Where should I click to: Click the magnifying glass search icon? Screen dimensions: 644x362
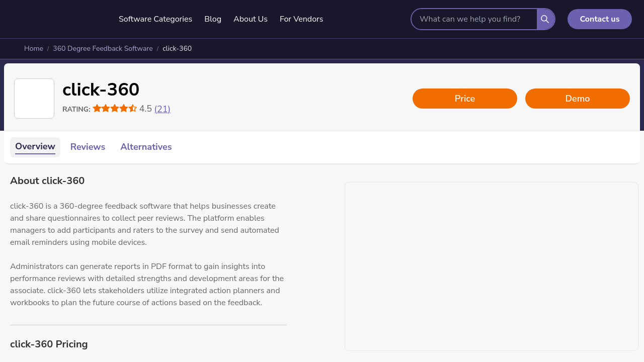click(545, 19)
